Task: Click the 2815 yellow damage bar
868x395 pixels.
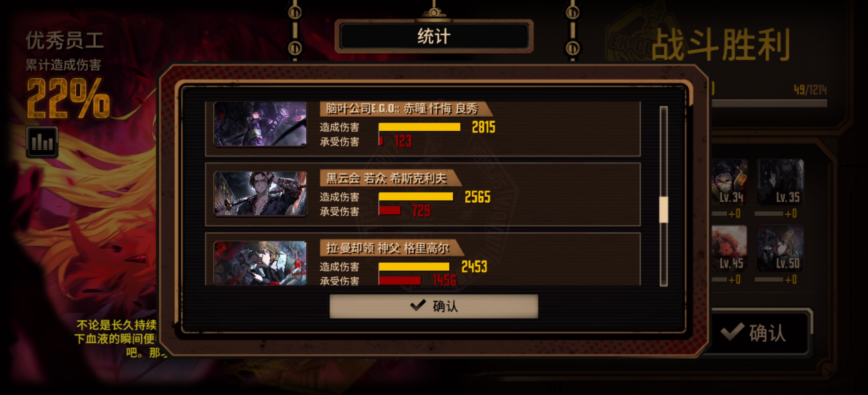Action: pyautogui.click(x=419, y=127)
